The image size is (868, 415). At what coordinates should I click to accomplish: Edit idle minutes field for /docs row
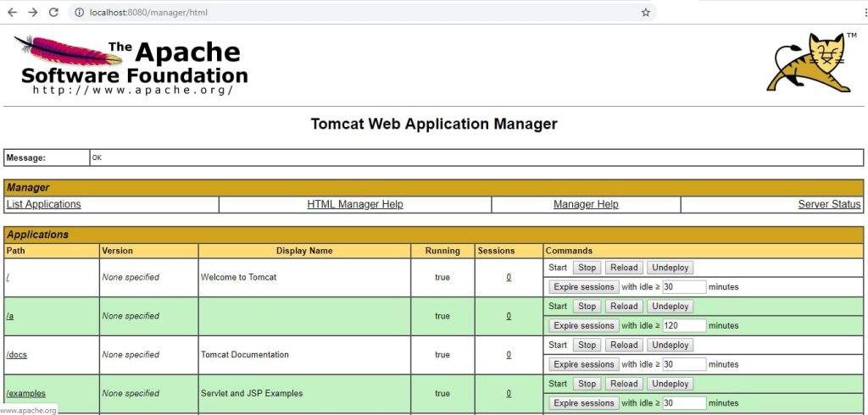[684, 365]
